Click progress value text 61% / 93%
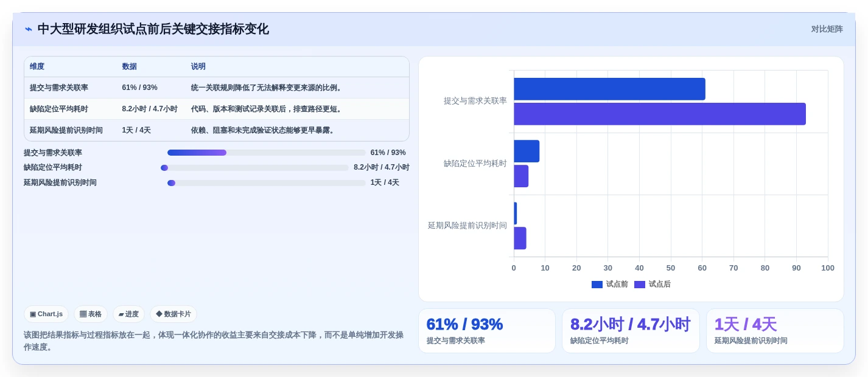 388,153
